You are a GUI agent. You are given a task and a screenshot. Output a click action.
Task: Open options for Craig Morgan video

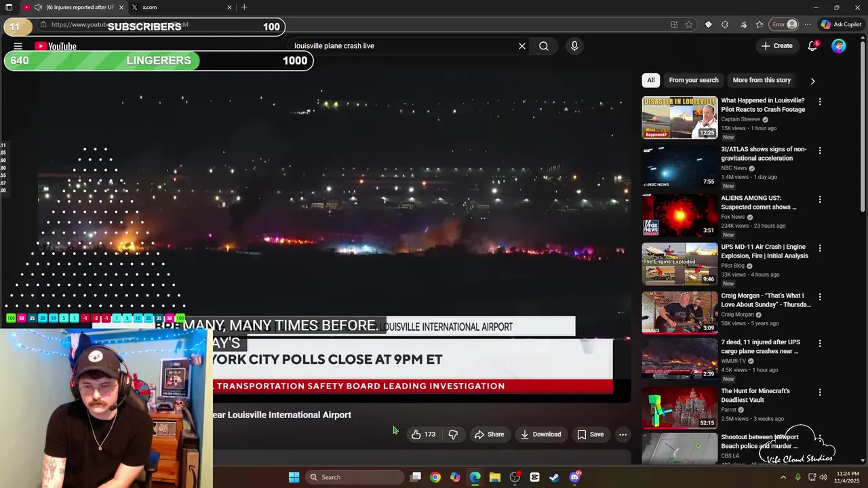tap(820, 297)
